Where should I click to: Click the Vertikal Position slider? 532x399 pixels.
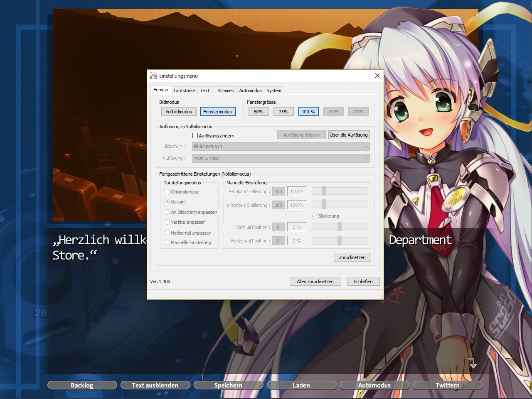pyautogui.click(x=340, y=227)
